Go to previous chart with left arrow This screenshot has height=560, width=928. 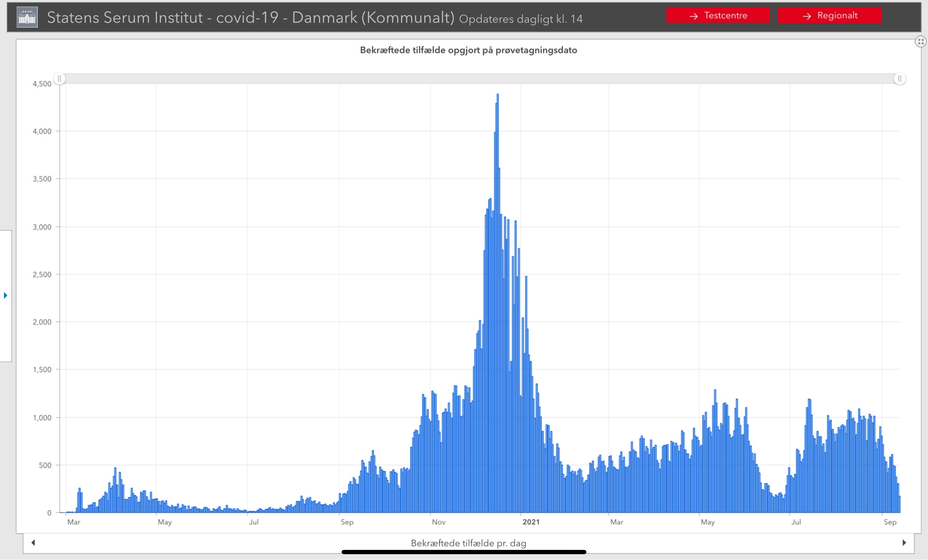(x=33, y=543)
